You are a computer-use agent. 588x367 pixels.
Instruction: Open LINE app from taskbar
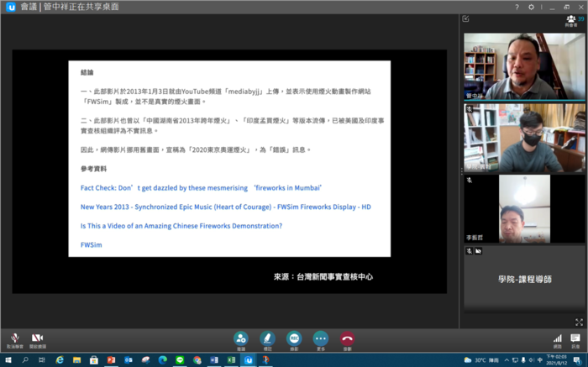(x=180, y=360)
